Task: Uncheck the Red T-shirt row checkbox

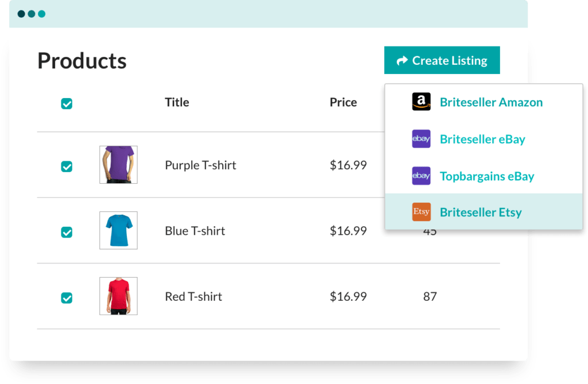Action: click(x=67, y=298)
